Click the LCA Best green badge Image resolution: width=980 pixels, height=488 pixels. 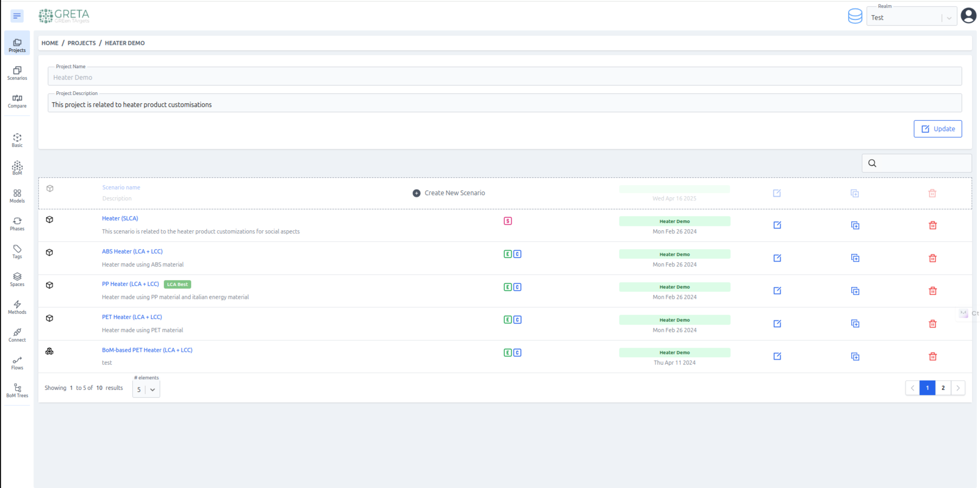tap(177, 284)
